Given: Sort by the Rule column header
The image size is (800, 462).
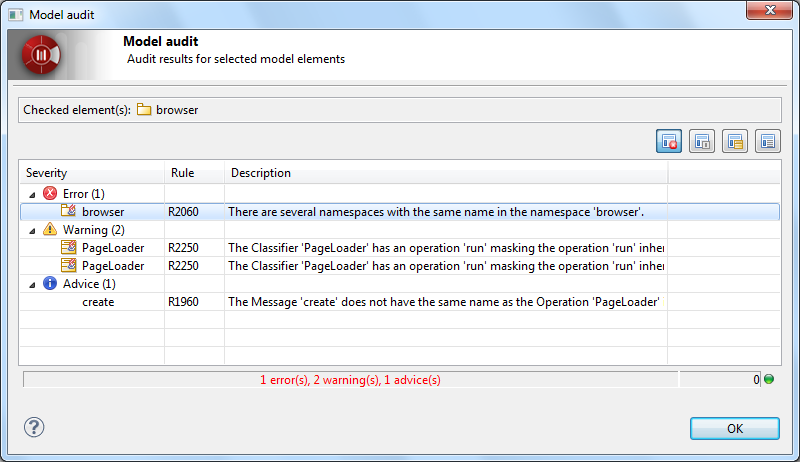Looking at the screenshot, I should [193, 173].
